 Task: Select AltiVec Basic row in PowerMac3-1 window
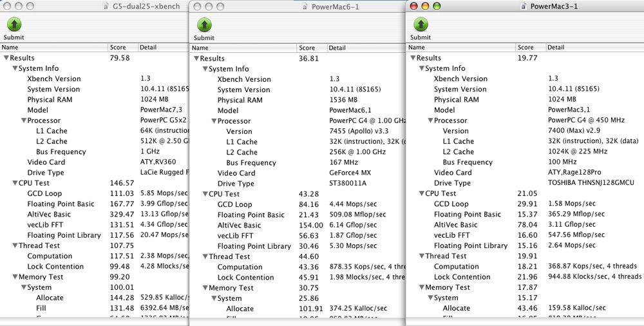tap(455, 225)
